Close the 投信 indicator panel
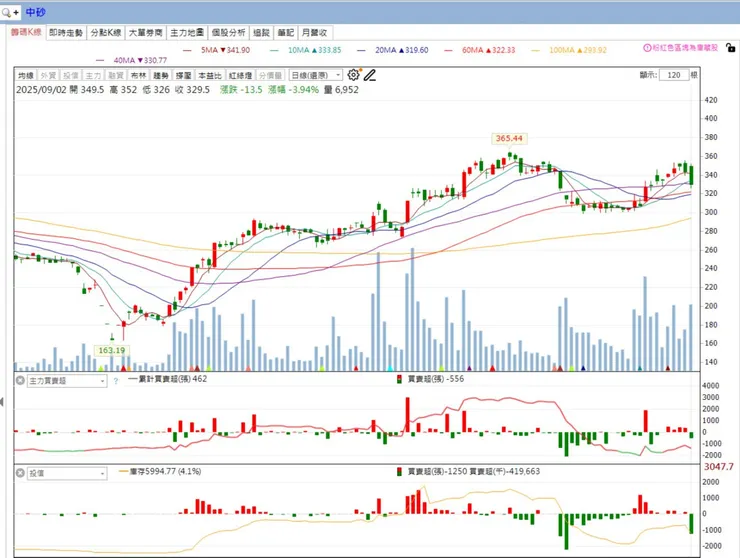The image size is (740, 558). (x=20, y=473)
